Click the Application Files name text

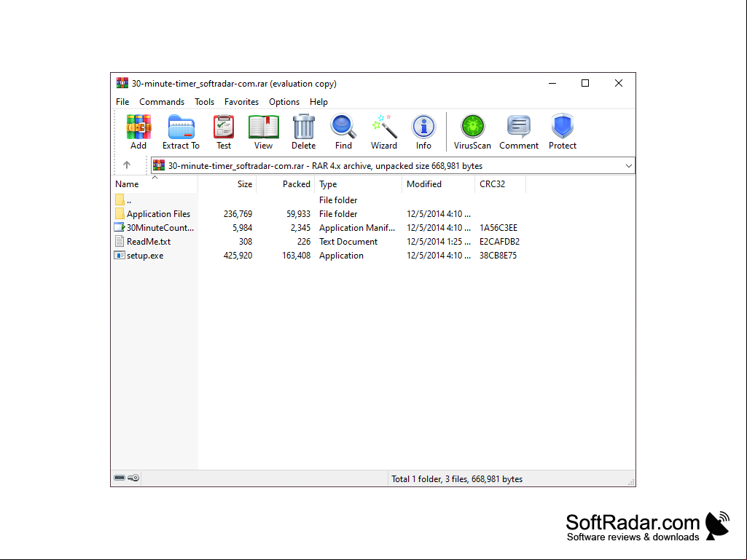coord(158,214)
